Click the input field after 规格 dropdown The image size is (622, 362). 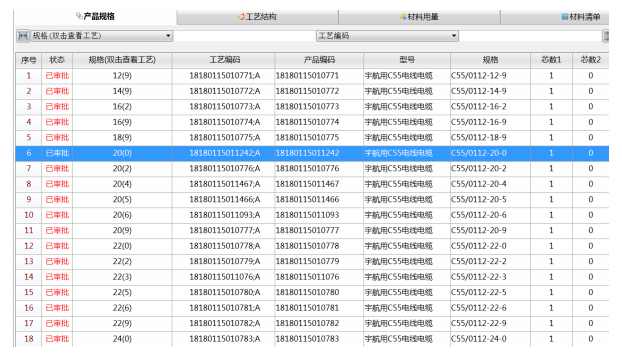[244, 36]
